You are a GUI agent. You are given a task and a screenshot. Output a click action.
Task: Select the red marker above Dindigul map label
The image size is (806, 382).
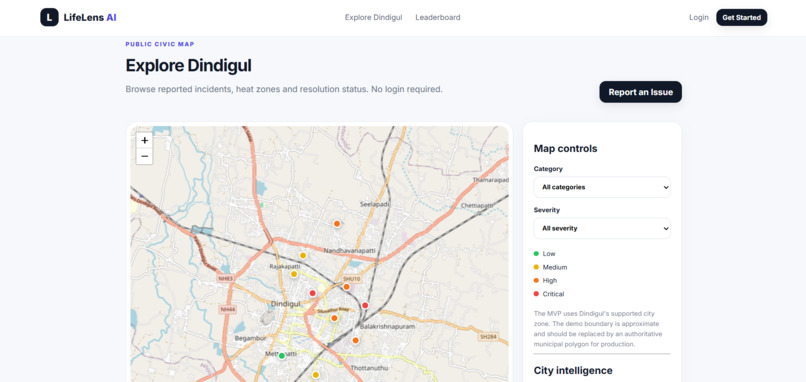(313, 293)
